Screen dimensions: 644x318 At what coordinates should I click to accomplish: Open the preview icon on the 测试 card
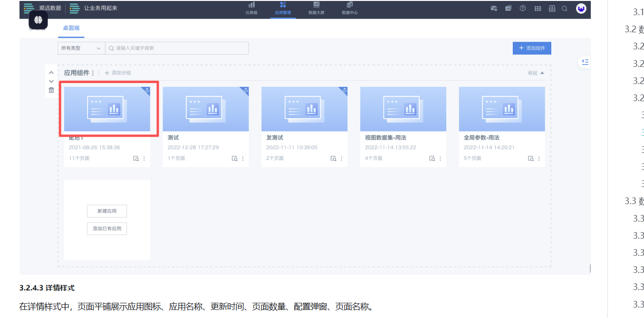[234, 158]
